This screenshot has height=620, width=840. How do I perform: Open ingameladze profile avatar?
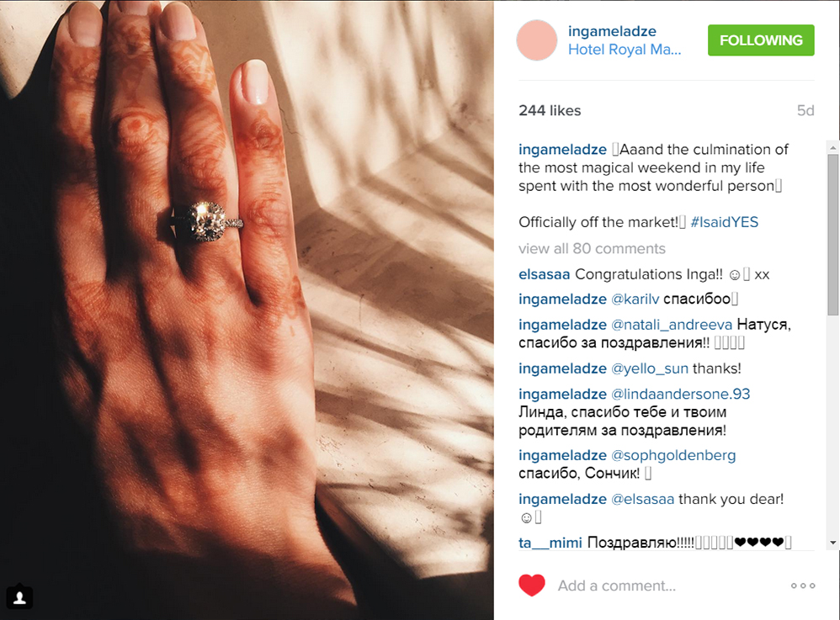click(x=537, y=40)
